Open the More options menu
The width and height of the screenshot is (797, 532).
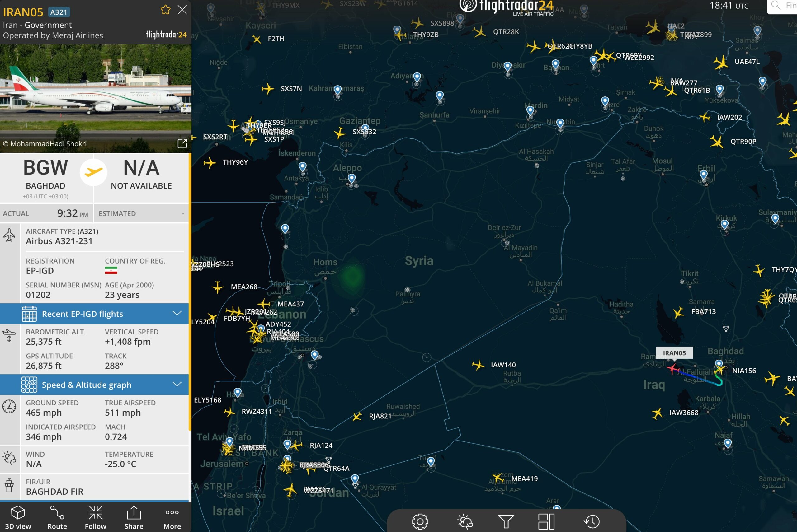click(x=172, y=517)
